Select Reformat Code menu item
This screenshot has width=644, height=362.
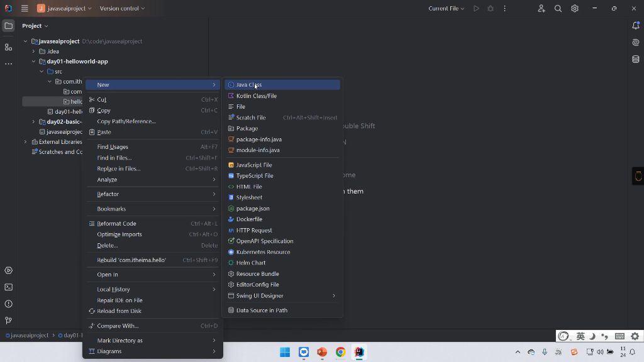click(153, 224)
